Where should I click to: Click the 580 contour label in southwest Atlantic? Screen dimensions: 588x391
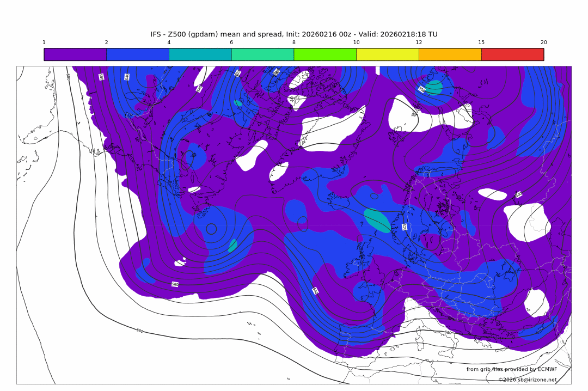point(139,331)
